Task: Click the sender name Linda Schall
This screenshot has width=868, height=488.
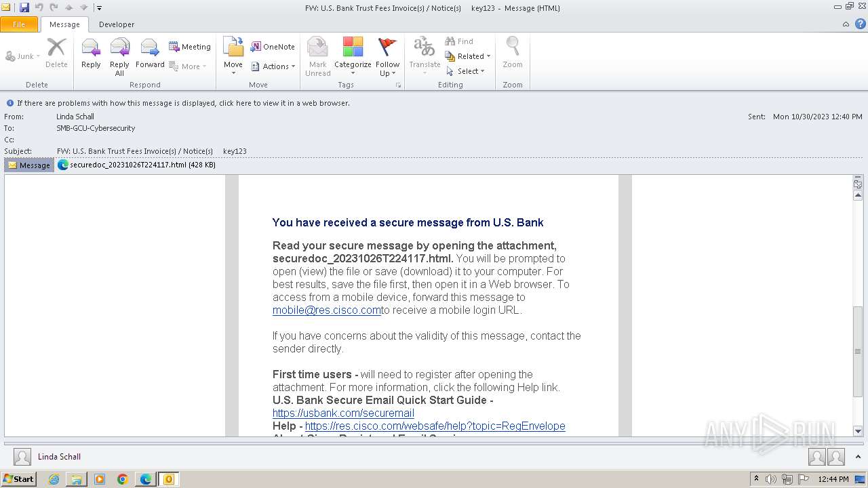Action: [75, 117]
